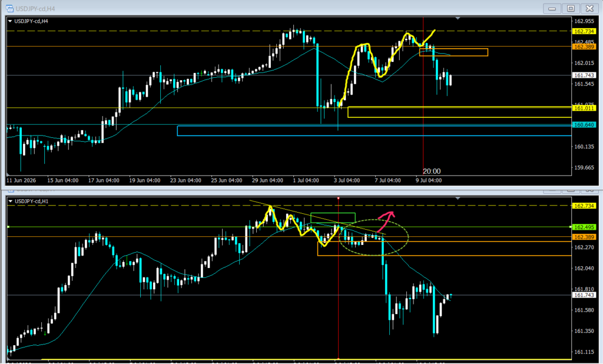Click the 159.665 value on the H4 price scale

(584, 167)
